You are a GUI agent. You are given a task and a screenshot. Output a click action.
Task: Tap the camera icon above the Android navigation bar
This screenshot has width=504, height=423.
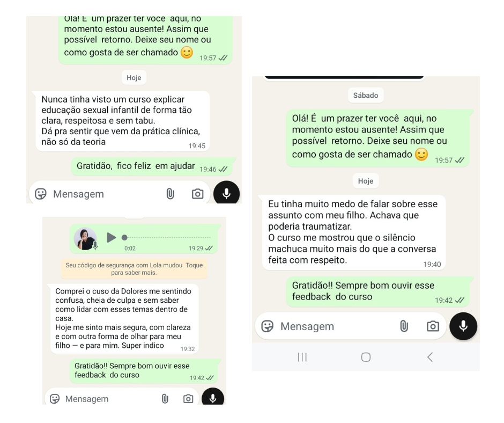click(433, 326)
